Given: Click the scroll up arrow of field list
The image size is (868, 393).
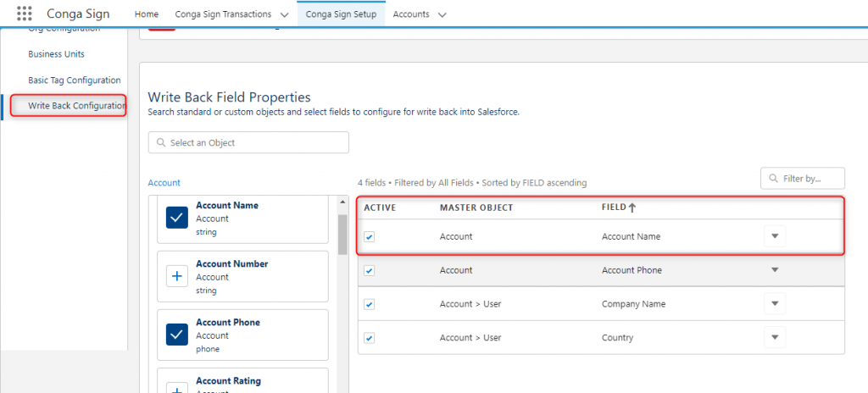Looking at the screenshot, I should point(342,202).
